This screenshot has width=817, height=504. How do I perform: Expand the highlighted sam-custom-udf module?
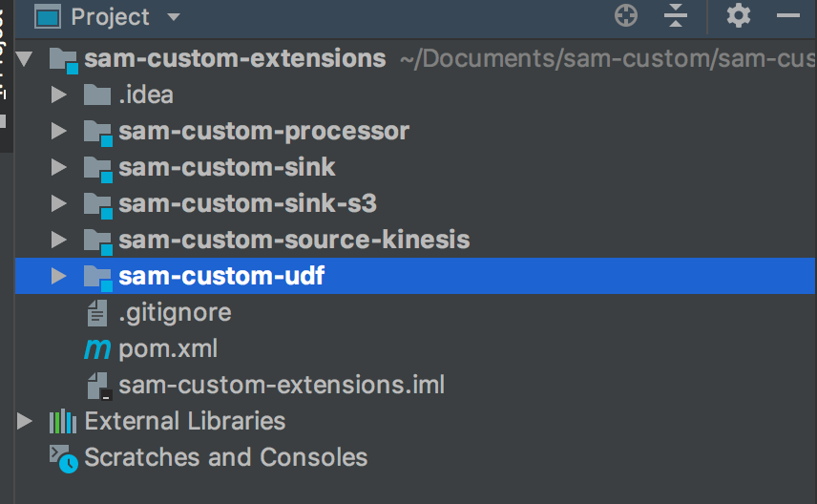click(x=59, y=277)
